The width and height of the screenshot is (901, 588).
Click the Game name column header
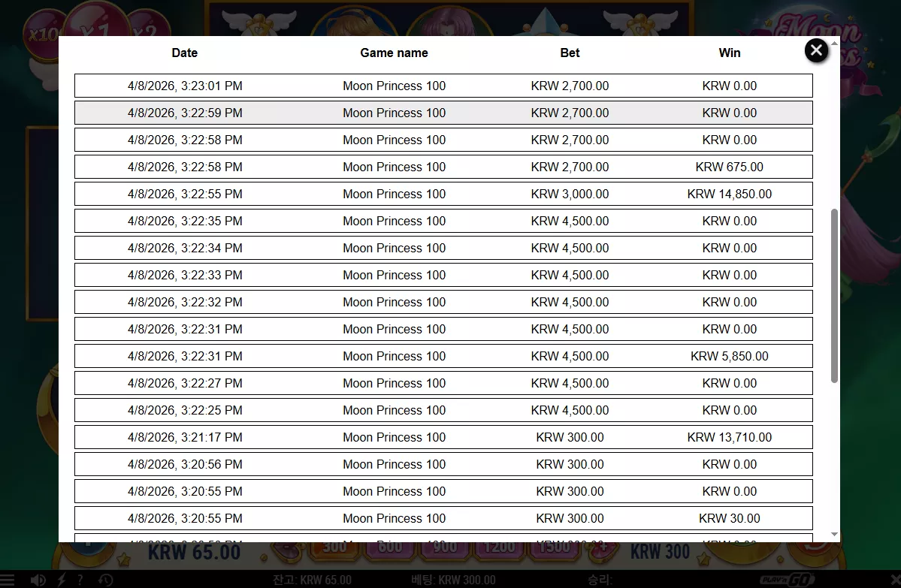click(x=395, y=53)
